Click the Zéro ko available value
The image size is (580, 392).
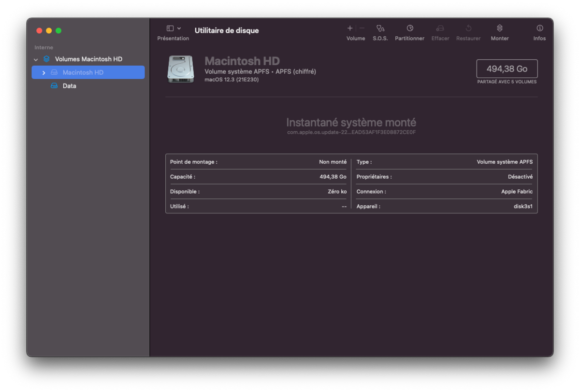(x=337, y=191)
